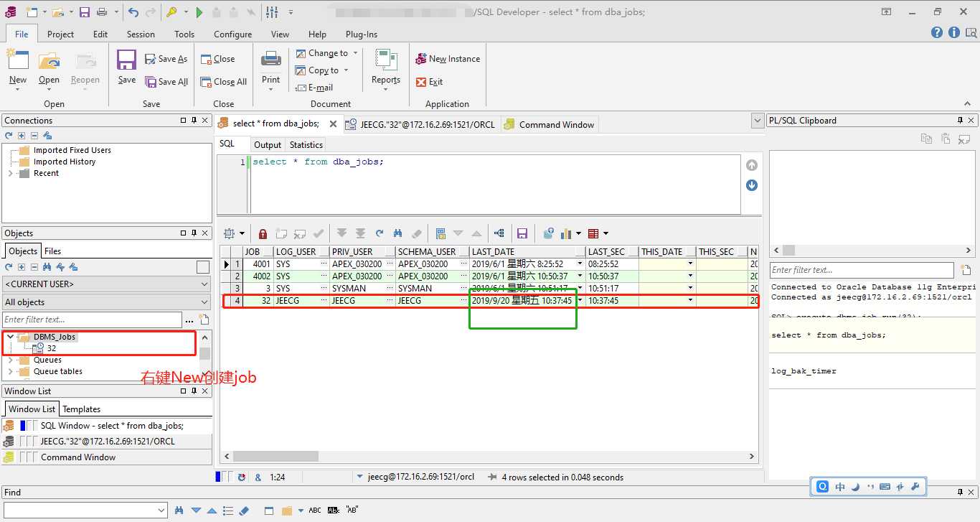The image size is (980, 522).
Task: Open the Find text combo box dropdown
Action: (161, 510)
